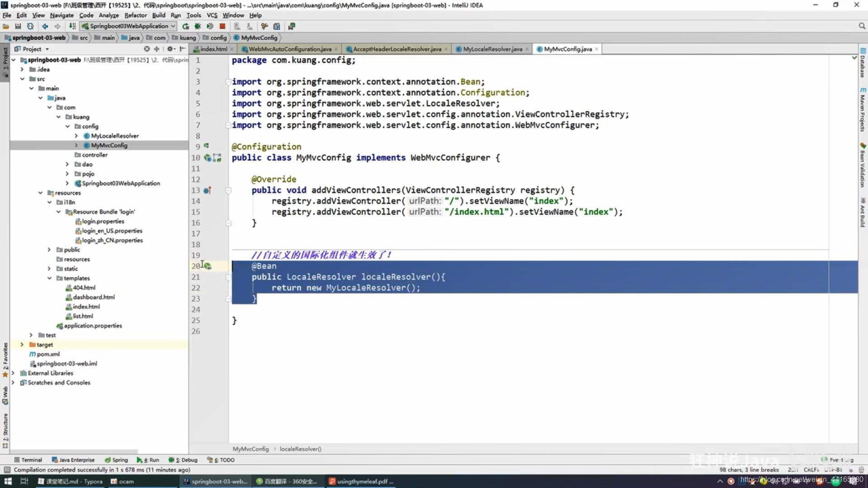Click the kuang breadcrumb in navigation bar
868x488 pixels.
[184, 38]
